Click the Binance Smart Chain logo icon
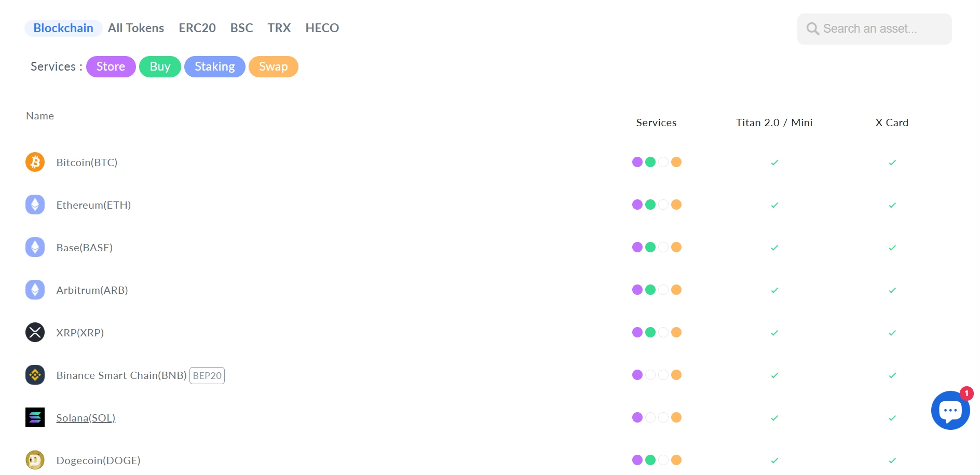980x475 pixels. pyautogui.click(x=35, y=375)
